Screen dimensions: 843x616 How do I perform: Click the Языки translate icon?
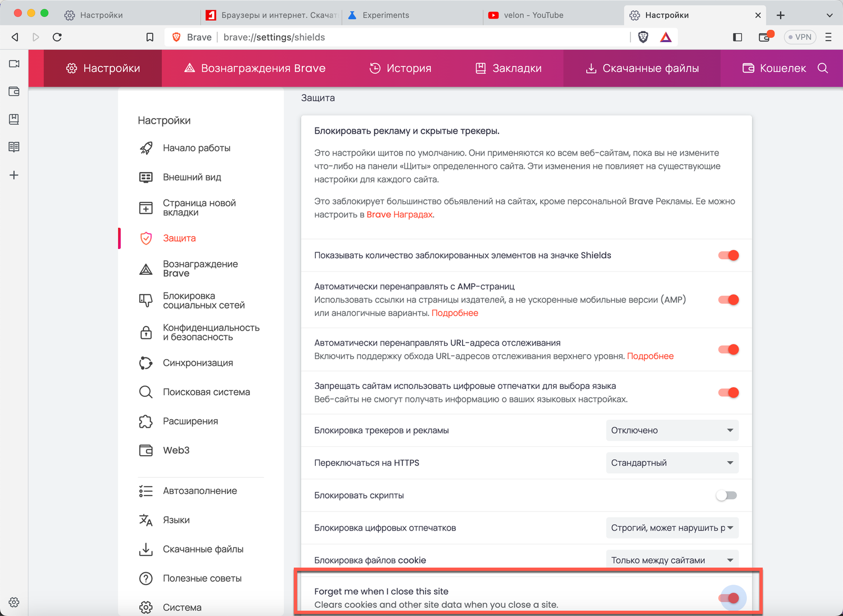pos(146,520)
